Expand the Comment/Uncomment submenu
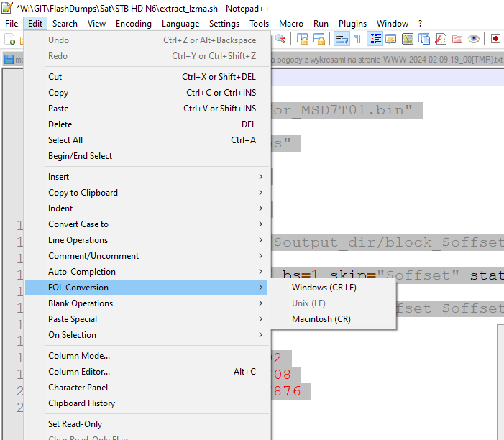This screenshot has width=504, height=440. coord(147,256)
